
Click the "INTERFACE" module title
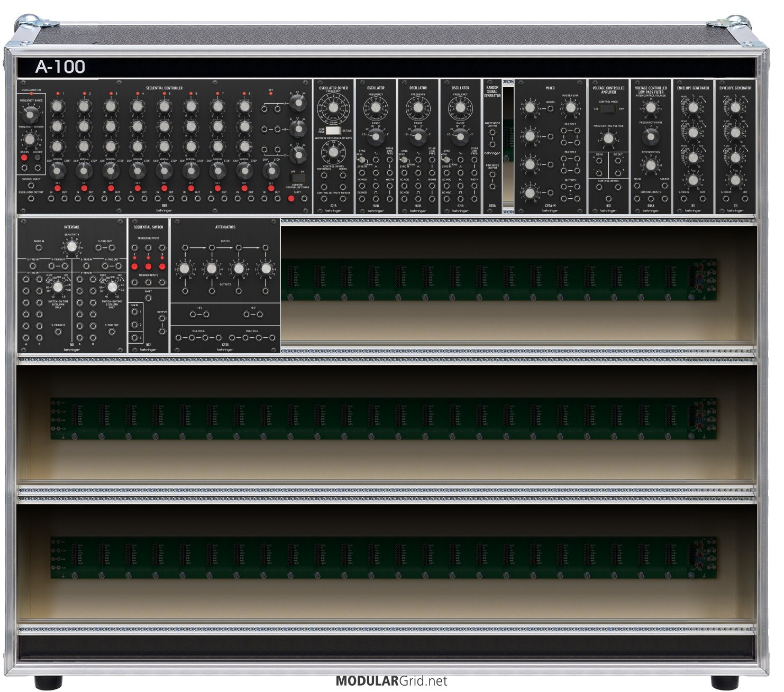pos(72,227)
